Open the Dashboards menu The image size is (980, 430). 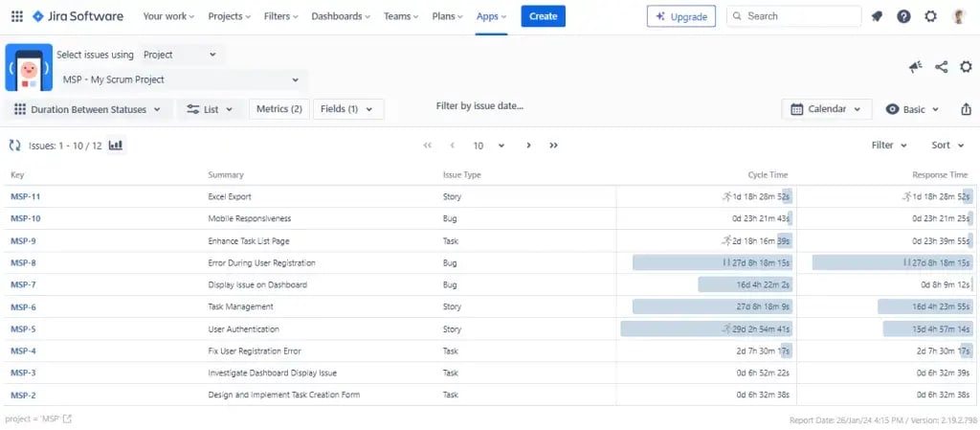coord(342,16)
